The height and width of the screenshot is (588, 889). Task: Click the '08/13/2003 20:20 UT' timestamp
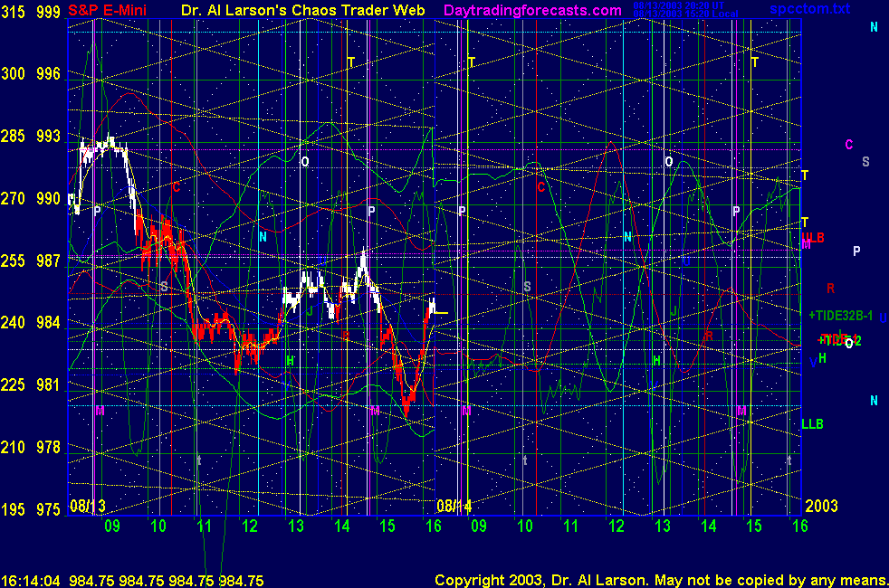coord(679,5)
